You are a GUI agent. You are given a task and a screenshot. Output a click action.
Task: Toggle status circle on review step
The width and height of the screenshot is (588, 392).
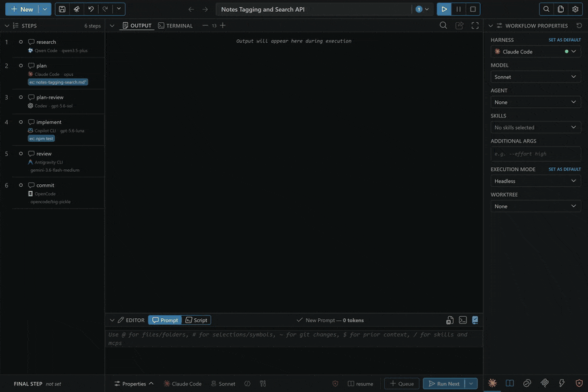coord(21,154)
